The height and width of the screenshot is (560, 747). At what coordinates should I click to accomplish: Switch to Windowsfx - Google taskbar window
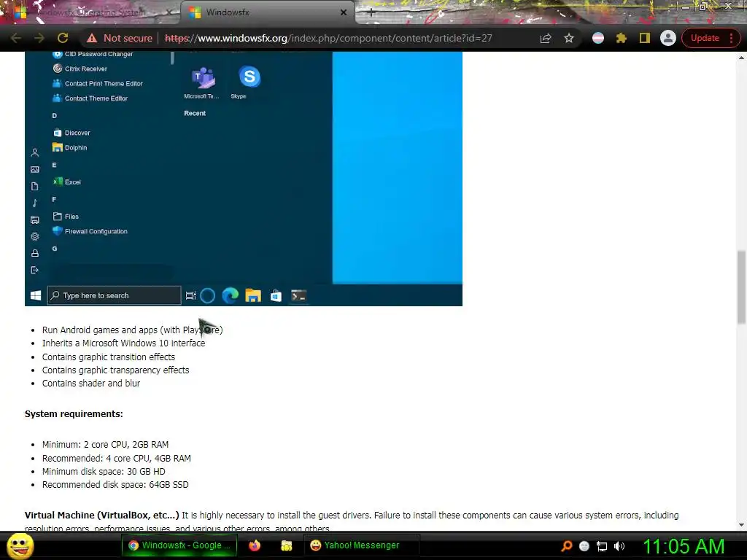click(x=179, y=545)
